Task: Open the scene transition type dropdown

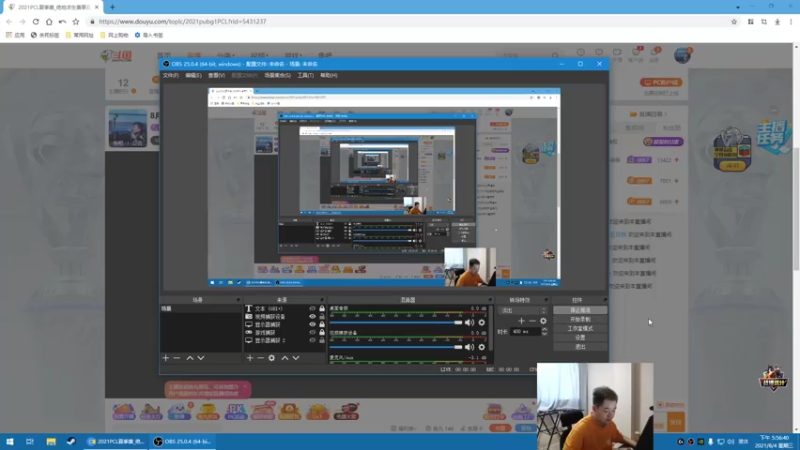Action: pyautogui.click(x=522, y=310)
